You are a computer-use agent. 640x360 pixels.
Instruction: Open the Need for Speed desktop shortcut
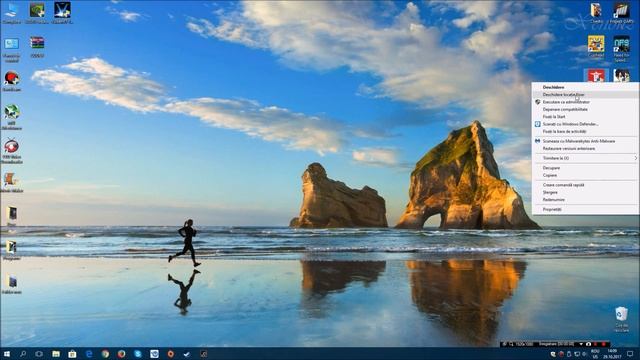[621, 49]
